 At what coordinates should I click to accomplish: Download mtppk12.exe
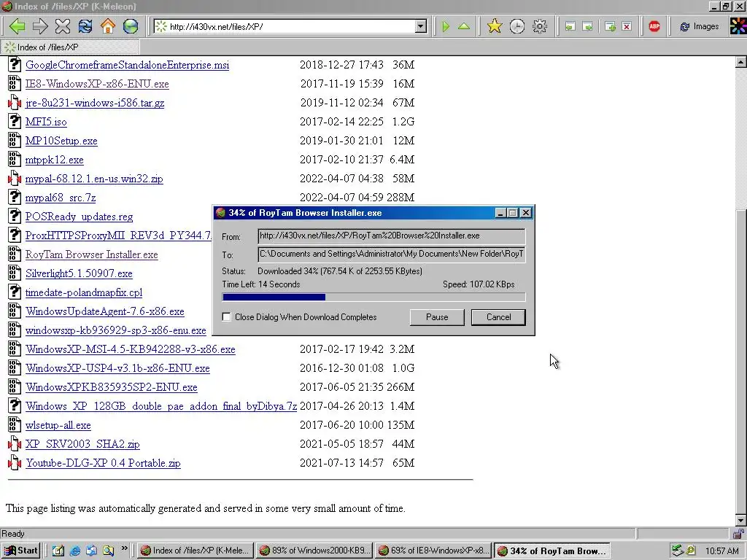click(54, 160)
